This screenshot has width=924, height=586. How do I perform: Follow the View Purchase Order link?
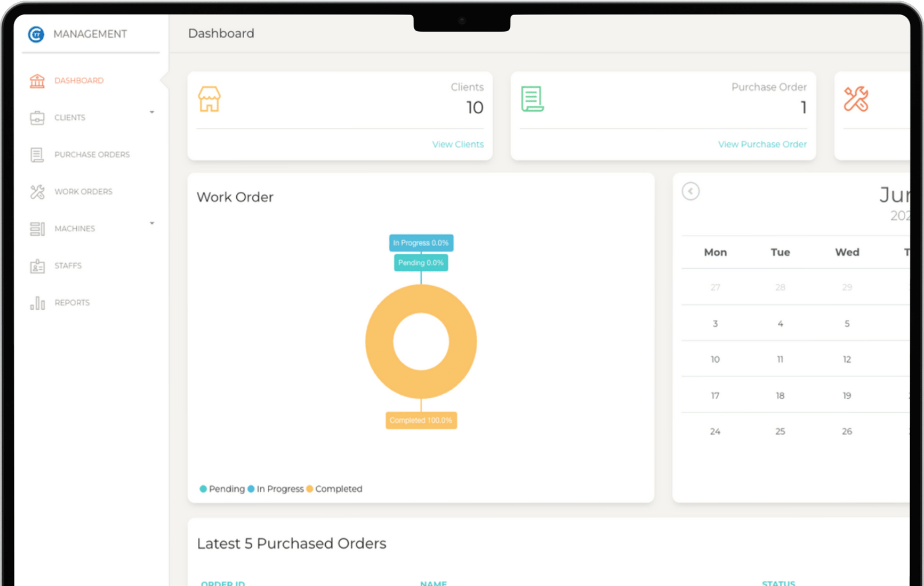click(x=762, y=144)
